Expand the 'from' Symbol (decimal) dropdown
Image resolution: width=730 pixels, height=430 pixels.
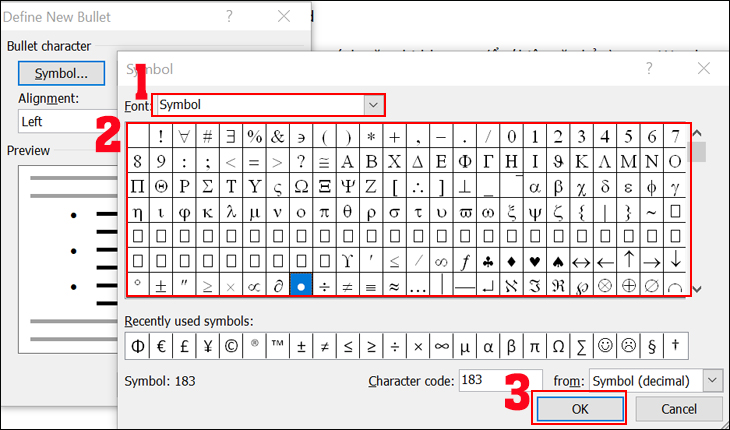click(x=712, y=381)
